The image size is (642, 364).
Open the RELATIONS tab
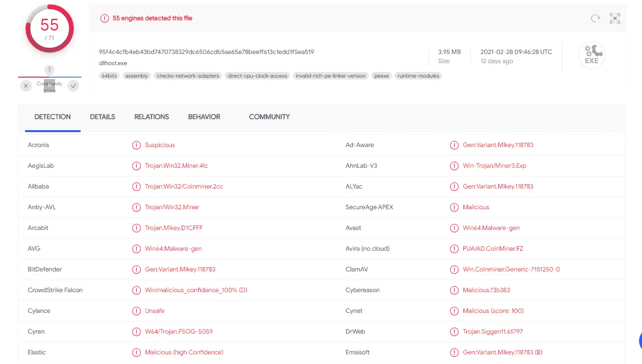pos(151,117)
